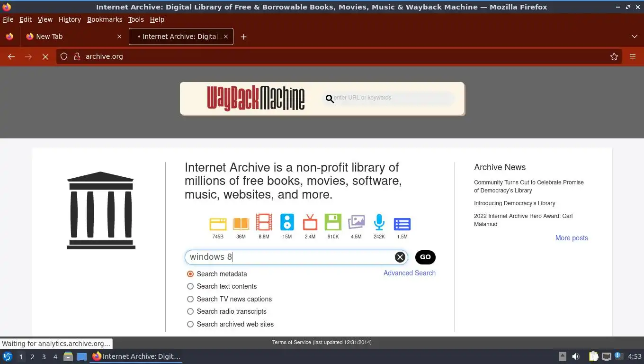Go back with the browser back arrow
The height and width of the screenshot is (364, 644).
coord(11,56)
